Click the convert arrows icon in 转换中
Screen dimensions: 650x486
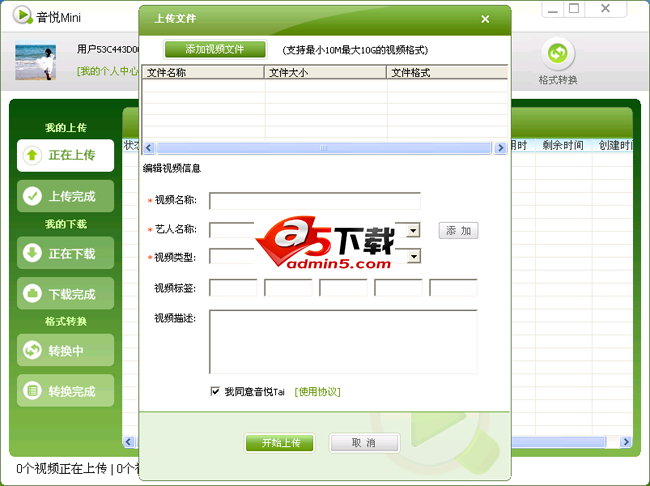[32, 350]
